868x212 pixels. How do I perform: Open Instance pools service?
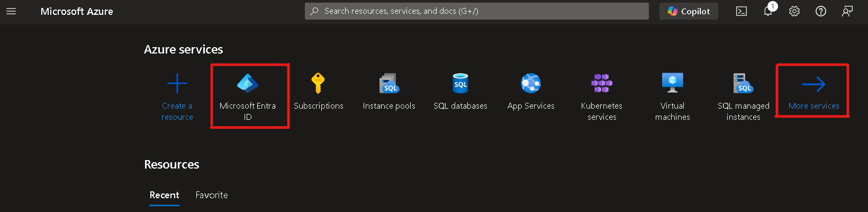[389, 91]
